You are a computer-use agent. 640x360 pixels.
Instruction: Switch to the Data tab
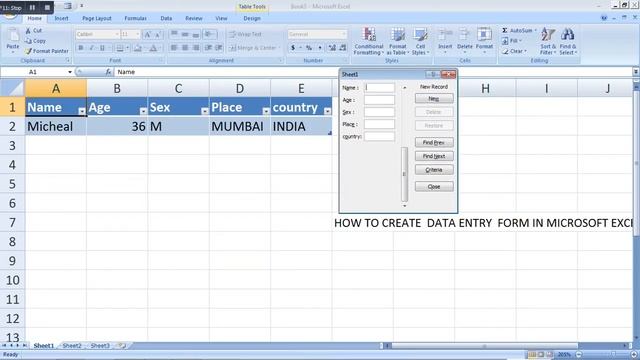point(166,18)
